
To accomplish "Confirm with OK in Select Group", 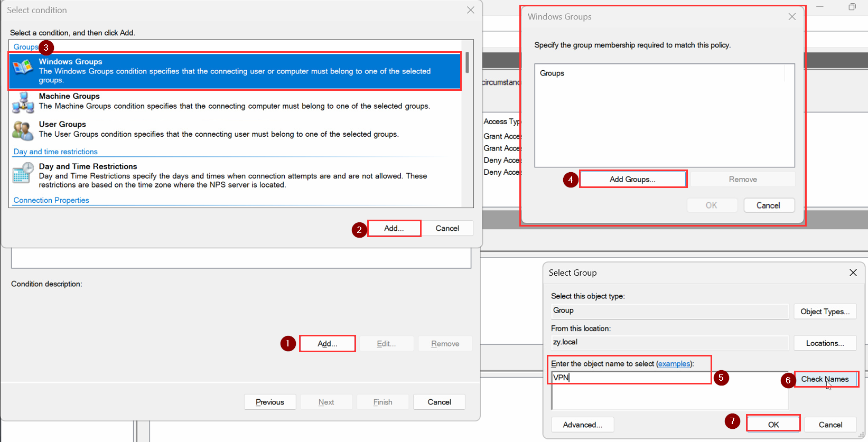I will click(773, 425).
